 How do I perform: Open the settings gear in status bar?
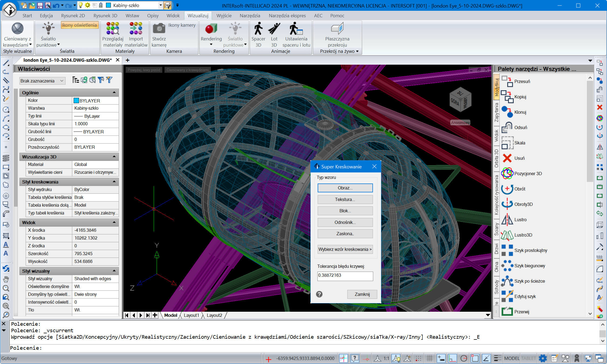pyautogui.click(x=543, y=358)
